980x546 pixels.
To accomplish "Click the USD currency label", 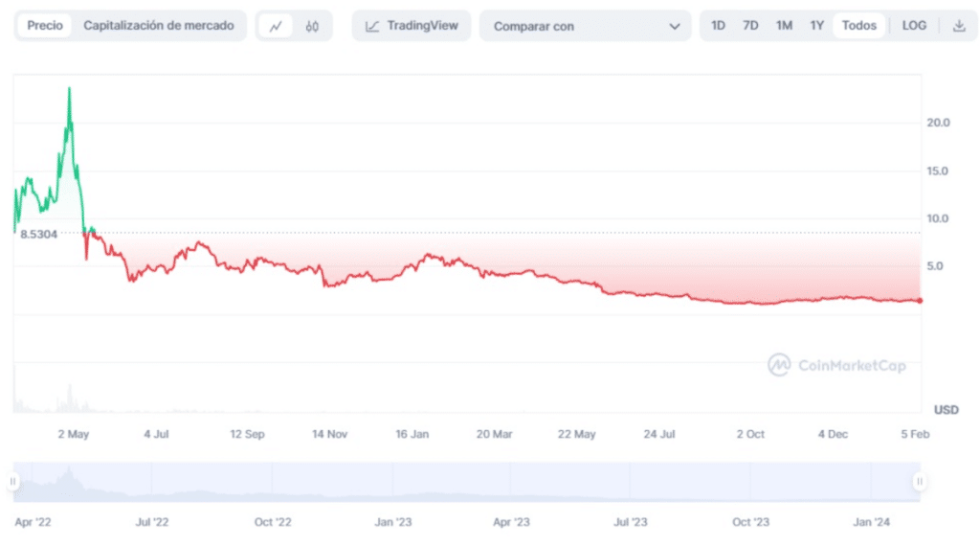I will click(x=947, y=410).
